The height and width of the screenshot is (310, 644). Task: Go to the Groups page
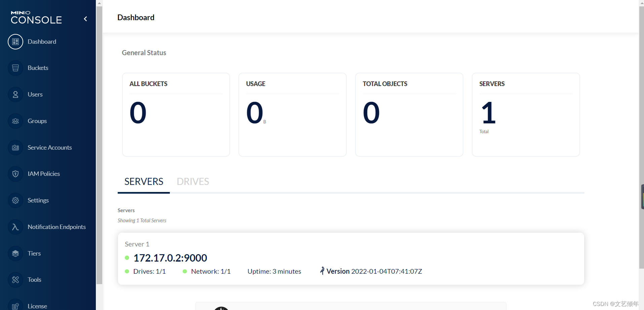point(37,121)
